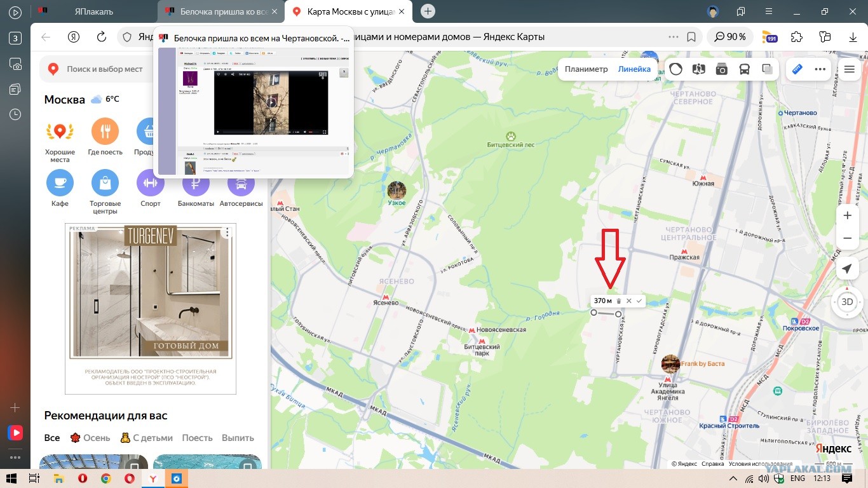
Task: Open the 'Кафе' category
Action: 60,189
